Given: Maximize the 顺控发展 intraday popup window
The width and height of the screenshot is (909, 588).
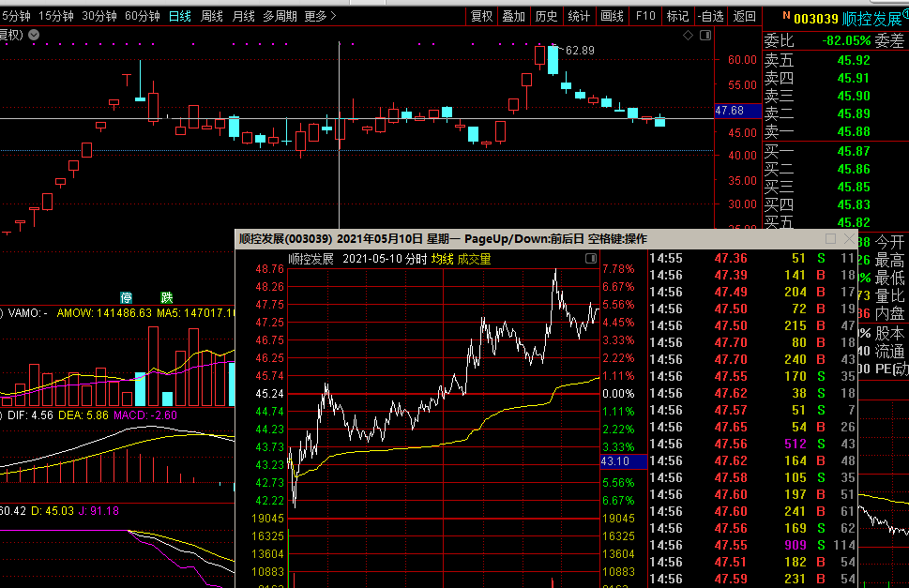Looking at the screenshot, I should pos(831,239).
